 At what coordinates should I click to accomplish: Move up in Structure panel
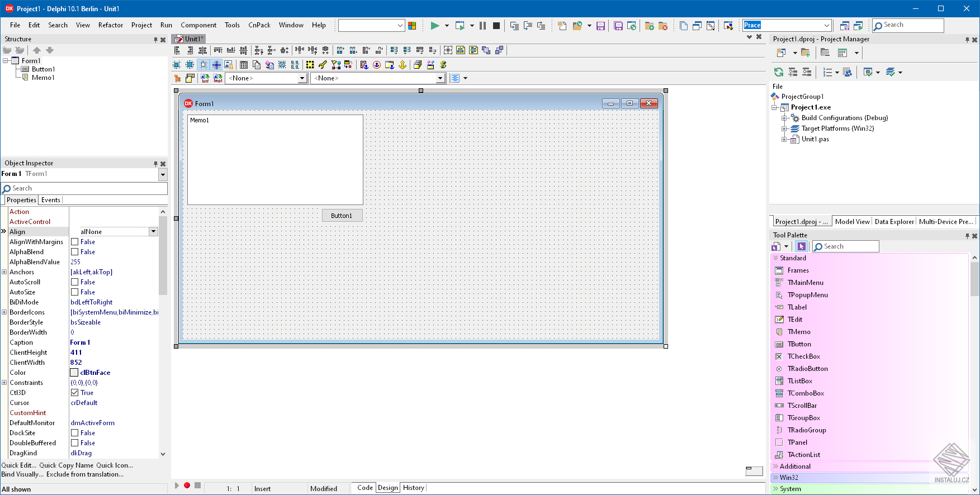pyautogui.click(x=37, y=50)
